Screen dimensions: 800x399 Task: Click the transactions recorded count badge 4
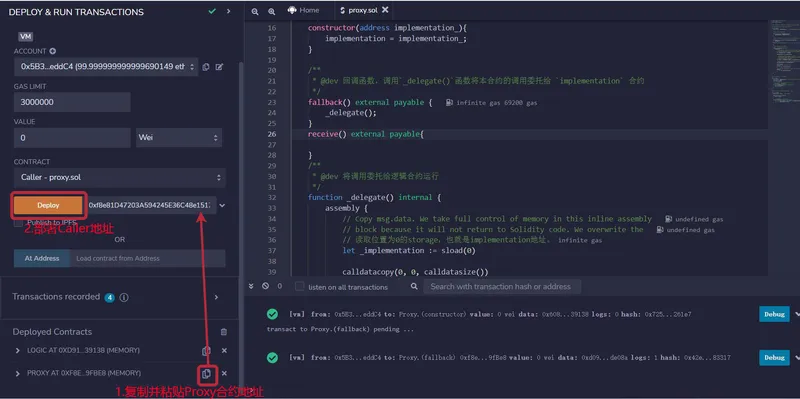(x=109, y=297)
